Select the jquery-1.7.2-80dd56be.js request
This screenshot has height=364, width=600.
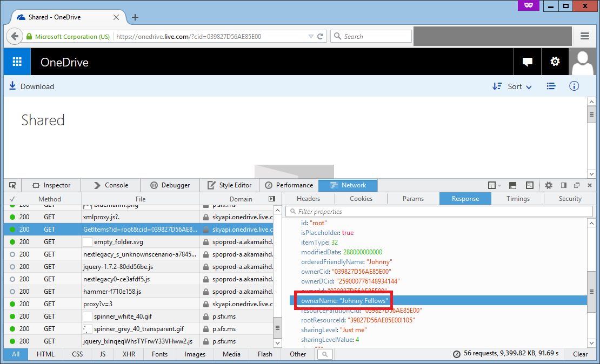tap(138, 266)
